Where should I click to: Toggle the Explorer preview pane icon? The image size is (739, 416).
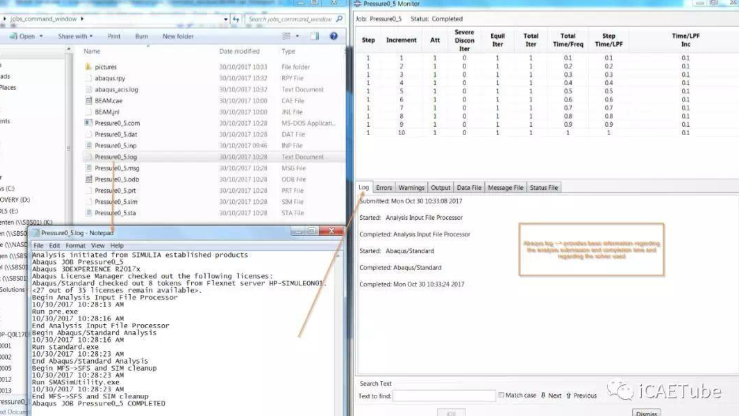[314, 36]
